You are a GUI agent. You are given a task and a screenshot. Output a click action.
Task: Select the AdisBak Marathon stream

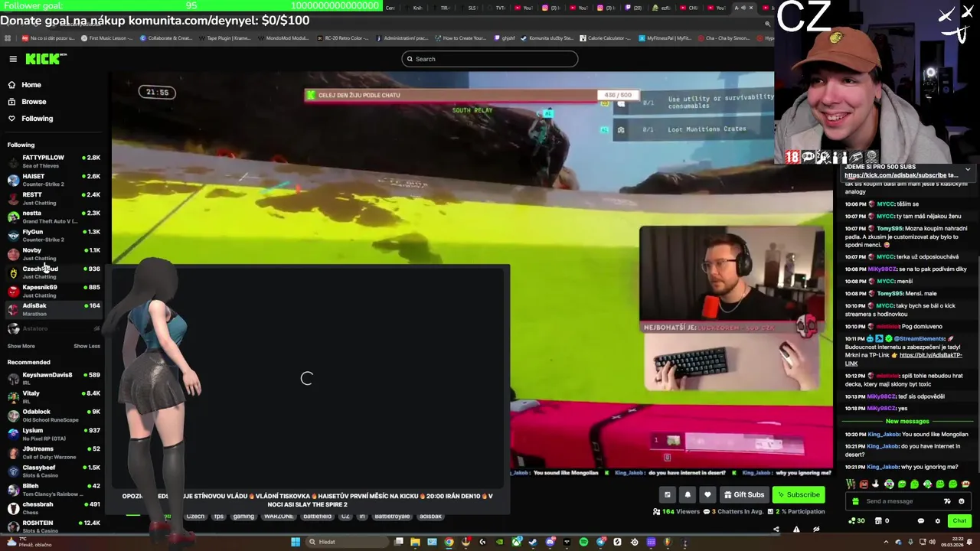click(x=54, y=309)
